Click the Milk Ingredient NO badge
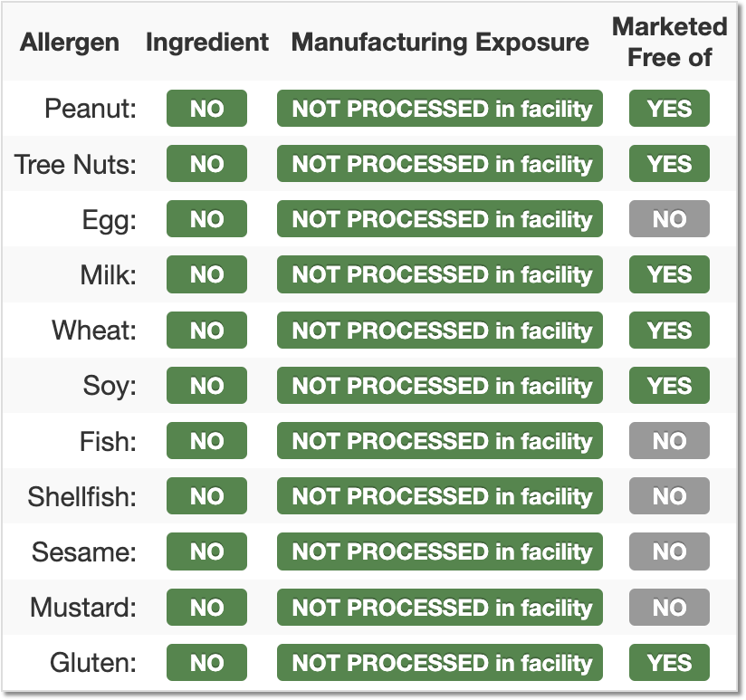 (x=206, y=274)
